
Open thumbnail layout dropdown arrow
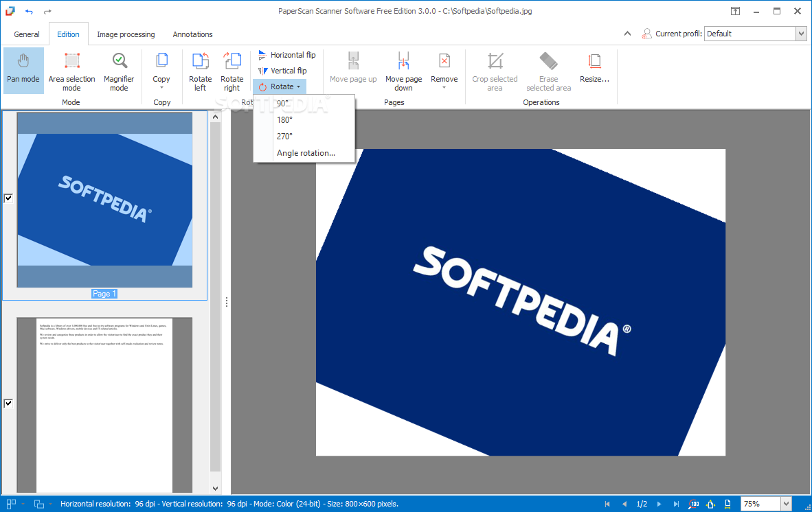[22, 504]
